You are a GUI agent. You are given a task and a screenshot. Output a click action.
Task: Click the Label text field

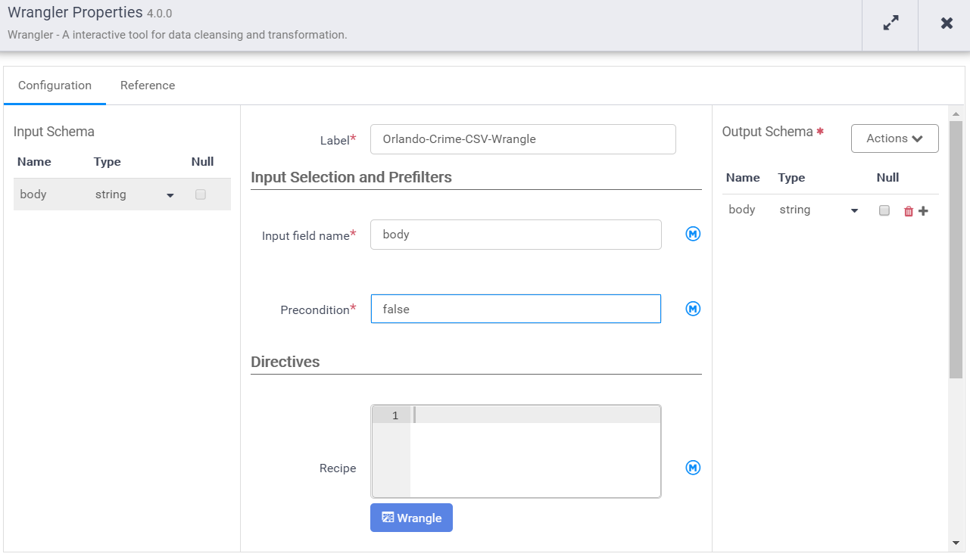[x=522, y=139]
